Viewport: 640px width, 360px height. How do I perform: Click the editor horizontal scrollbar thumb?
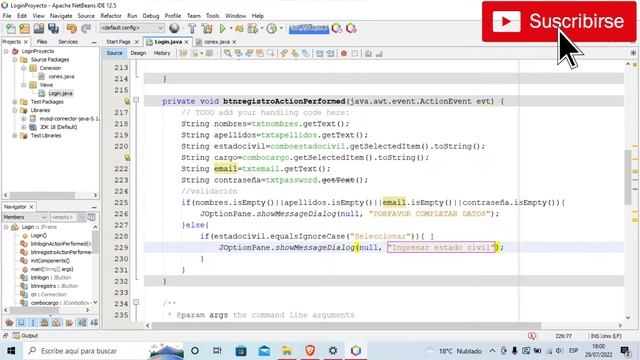pyautogui.click(x=346, y=325)
